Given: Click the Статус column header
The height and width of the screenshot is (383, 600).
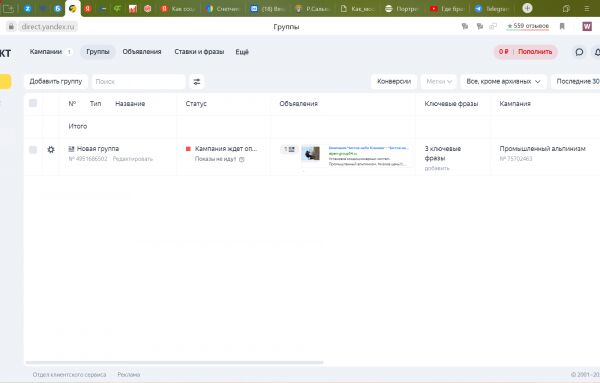Looking at the screenshot, I should [x=196, y=103].
